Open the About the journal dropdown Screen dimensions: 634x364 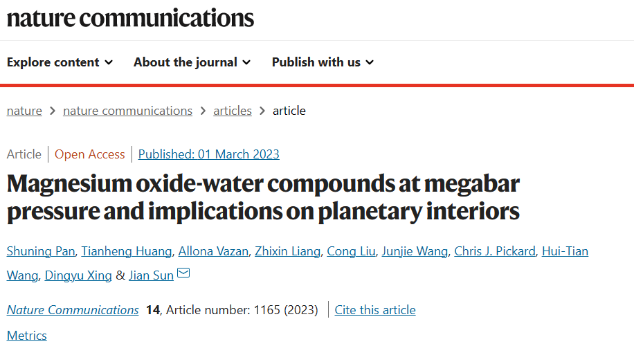coord(192,62)
